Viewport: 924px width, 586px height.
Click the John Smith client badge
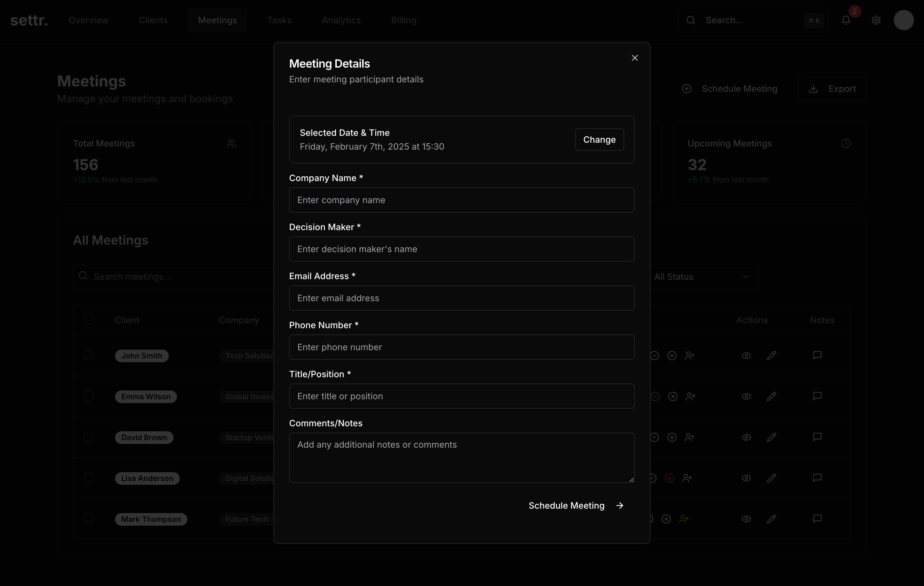point(142,356)
